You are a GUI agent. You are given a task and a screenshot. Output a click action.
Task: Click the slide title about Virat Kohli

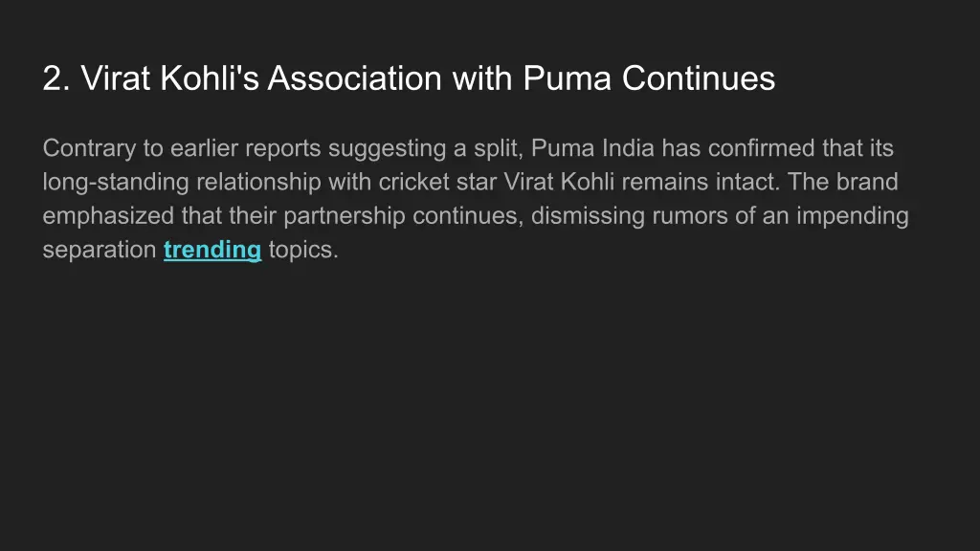tap(409, 78)
